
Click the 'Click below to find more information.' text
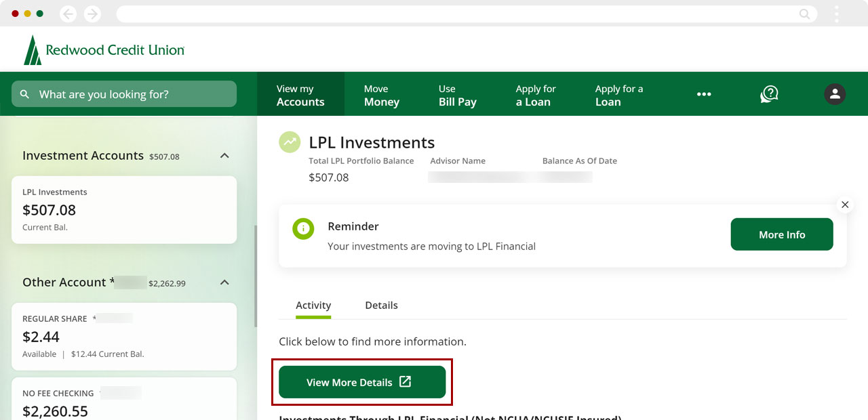click(x=372, y=341)
